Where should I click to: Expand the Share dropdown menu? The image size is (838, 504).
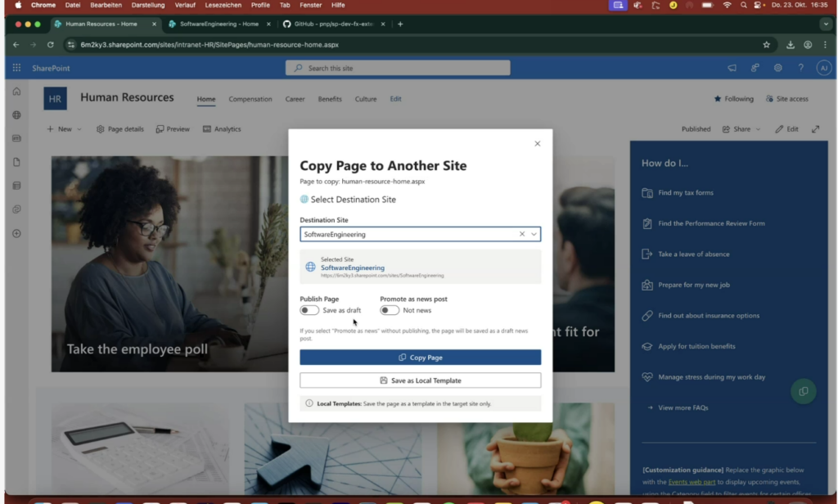(741, 129)
